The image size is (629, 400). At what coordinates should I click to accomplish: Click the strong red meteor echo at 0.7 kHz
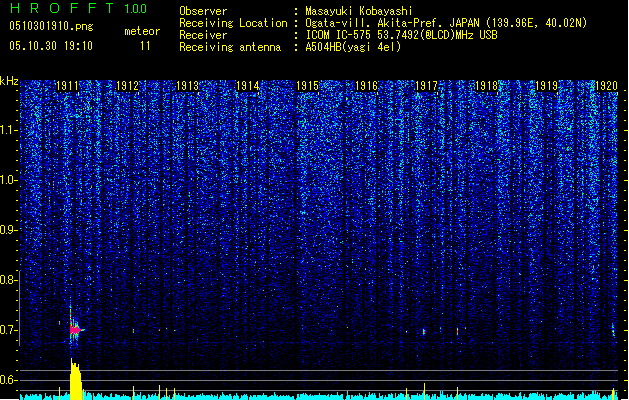click(75, 329)
